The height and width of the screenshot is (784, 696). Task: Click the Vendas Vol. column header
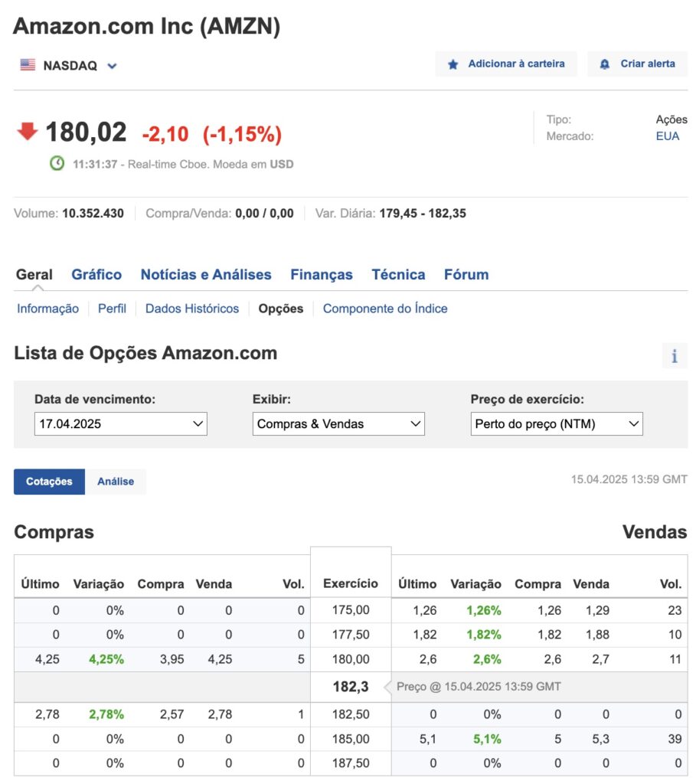[x=671, y=584]
